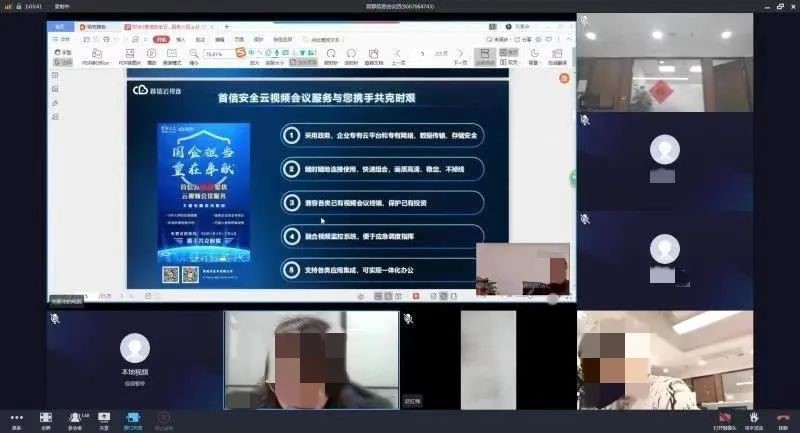
Task: Open the 特色应用 features ribbon tab
Action: 283,39
